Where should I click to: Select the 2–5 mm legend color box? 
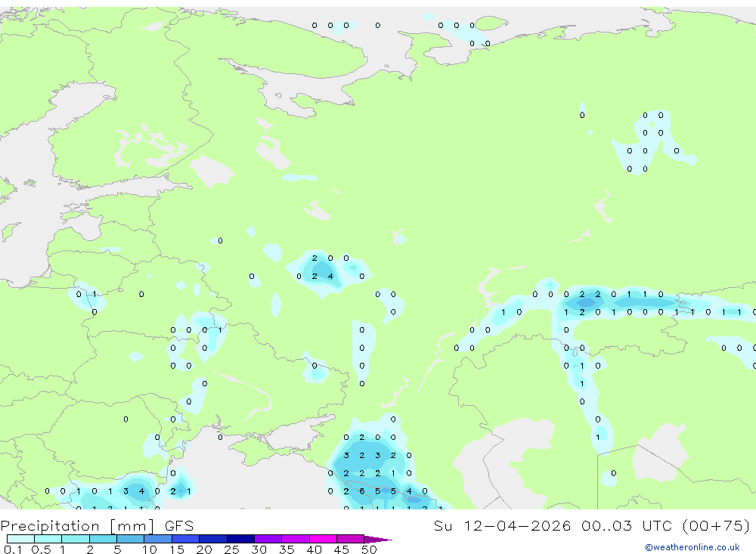click(103, 539)
